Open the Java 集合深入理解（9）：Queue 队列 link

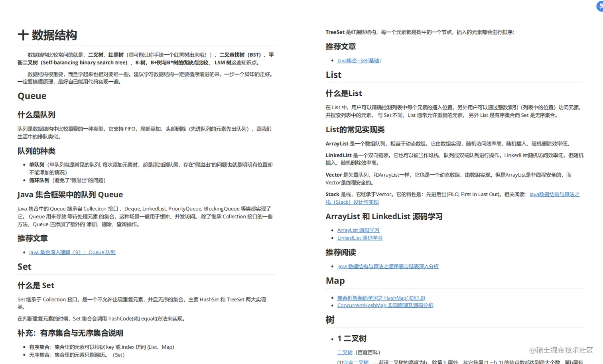coord(72,252)
